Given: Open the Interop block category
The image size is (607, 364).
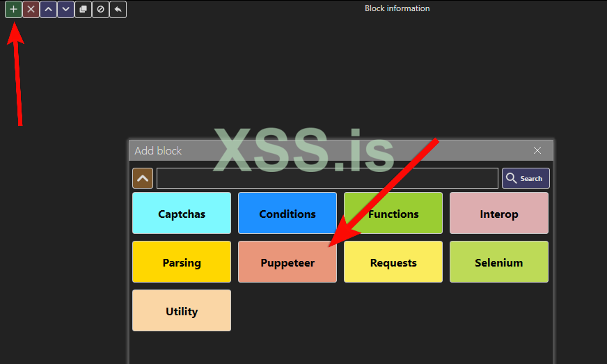Looking at the screenshot, I should (x=499, y=214).
